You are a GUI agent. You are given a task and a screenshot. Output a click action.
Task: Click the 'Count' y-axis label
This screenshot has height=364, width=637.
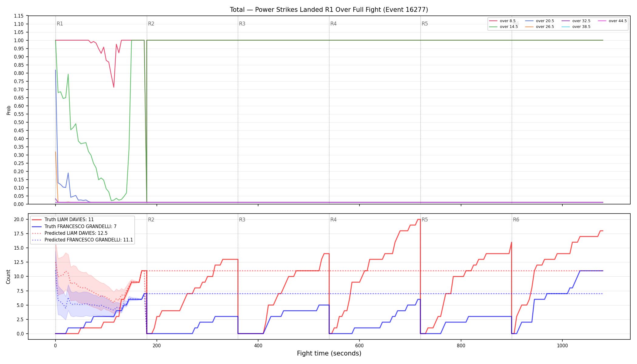coord(8,277)
